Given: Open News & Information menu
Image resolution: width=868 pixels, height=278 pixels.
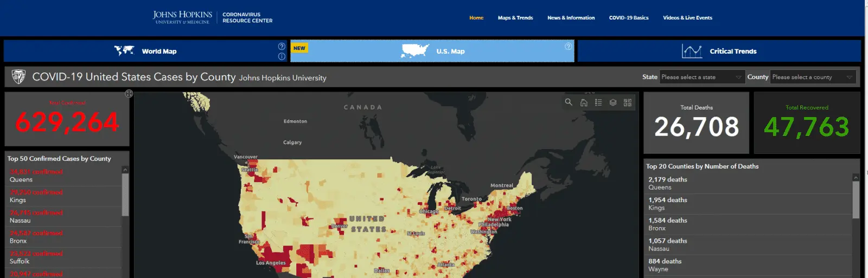Looking at the screenshot, I should tap(571, 18).
